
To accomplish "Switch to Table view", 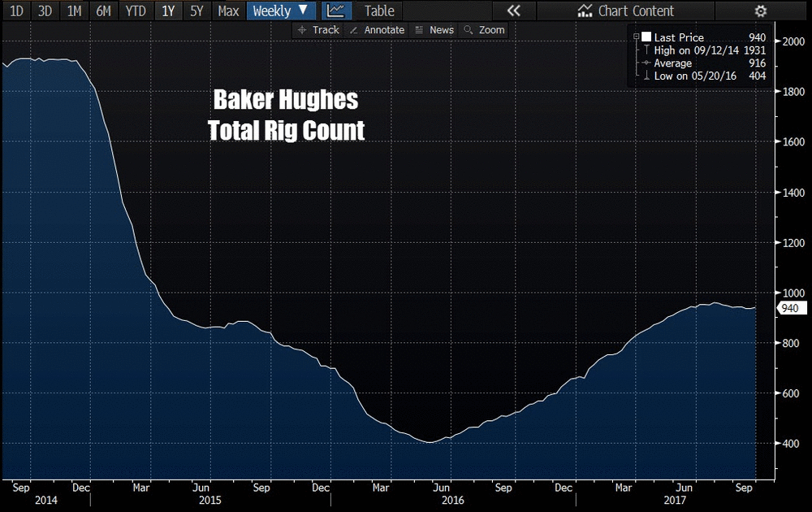I will (379, 11).
